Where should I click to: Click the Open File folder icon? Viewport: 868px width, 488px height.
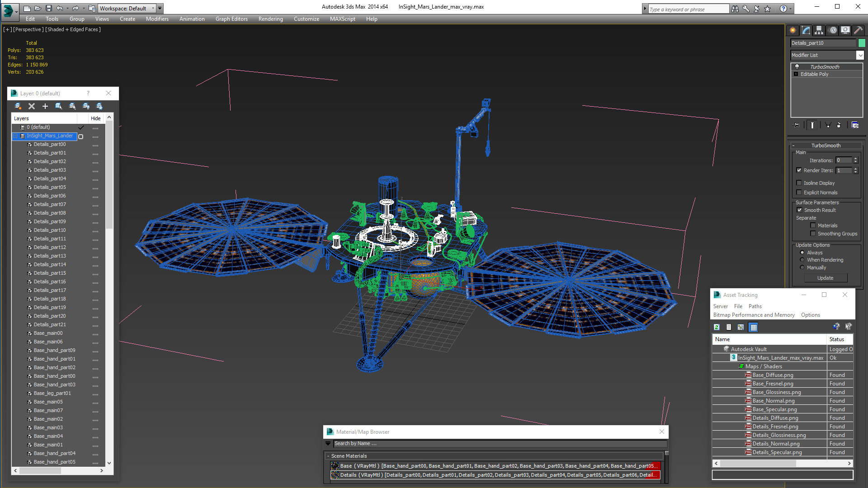(38, 8)
